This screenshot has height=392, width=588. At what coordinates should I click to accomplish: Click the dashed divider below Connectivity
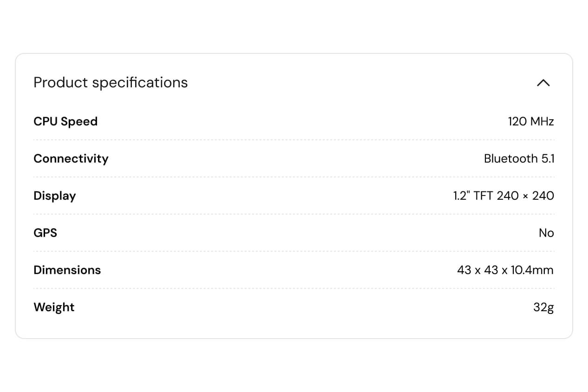point(294,177)
